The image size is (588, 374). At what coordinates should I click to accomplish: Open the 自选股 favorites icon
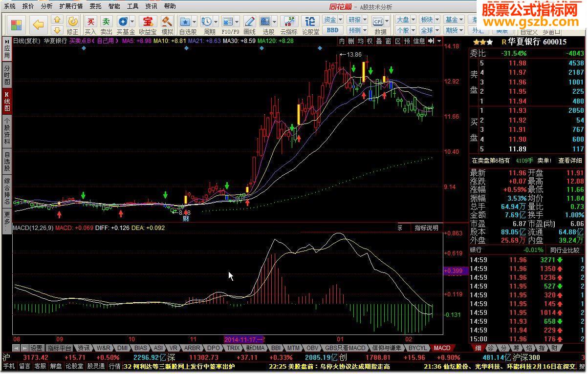(185, 21)
